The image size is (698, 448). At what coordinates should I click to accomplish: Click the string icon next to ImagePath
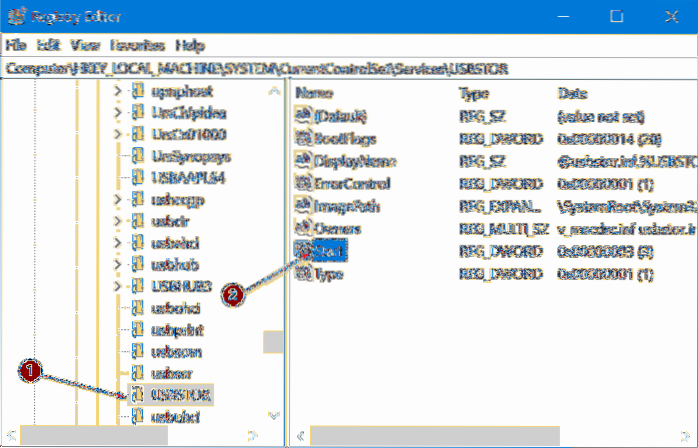pyautogui.click(x=303, y=206)
